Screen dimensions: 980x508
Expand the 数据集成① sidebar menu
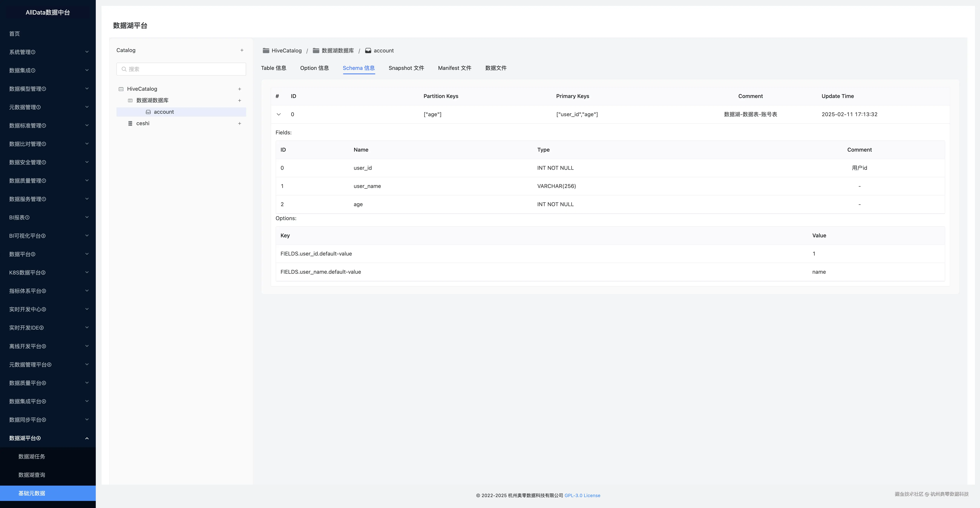tap(48, 70)
